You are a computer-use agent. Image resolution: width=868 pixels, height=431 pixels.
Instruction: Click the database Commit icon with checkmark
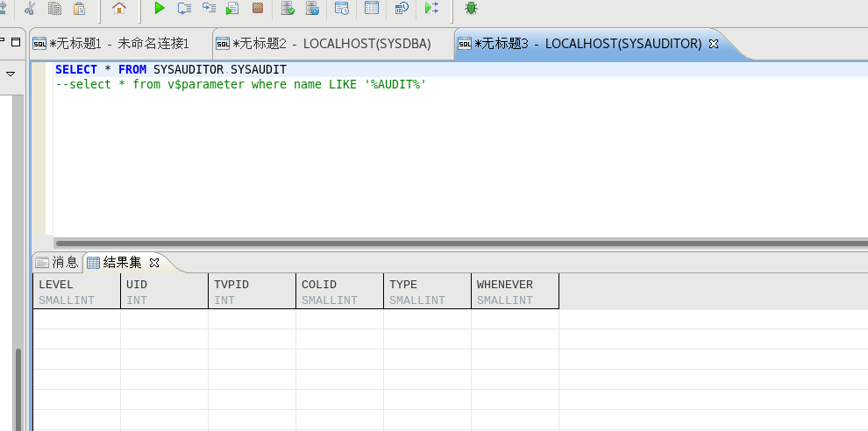(288, 9)
